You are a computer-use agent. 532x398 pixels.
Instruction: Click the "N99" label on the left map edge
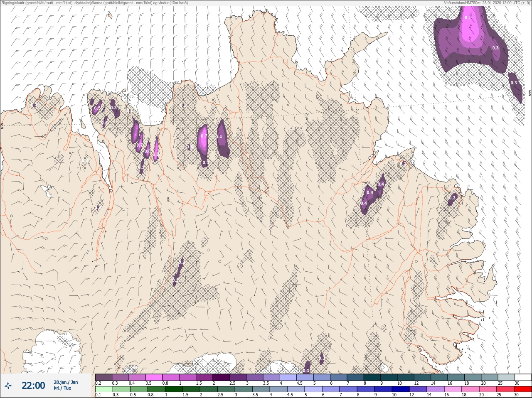2,125
